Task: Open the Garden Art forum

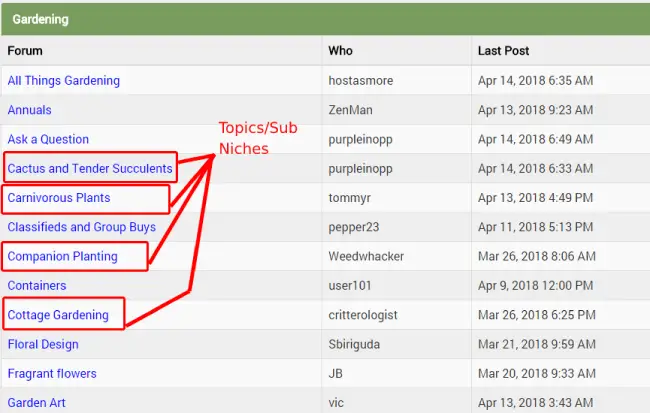Action: [x=36, y=403]
